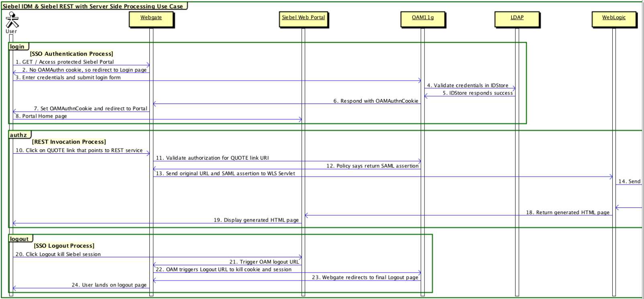644x299 pixels.
Task: Click the LDAP participant box
Action: coord(517,19)
